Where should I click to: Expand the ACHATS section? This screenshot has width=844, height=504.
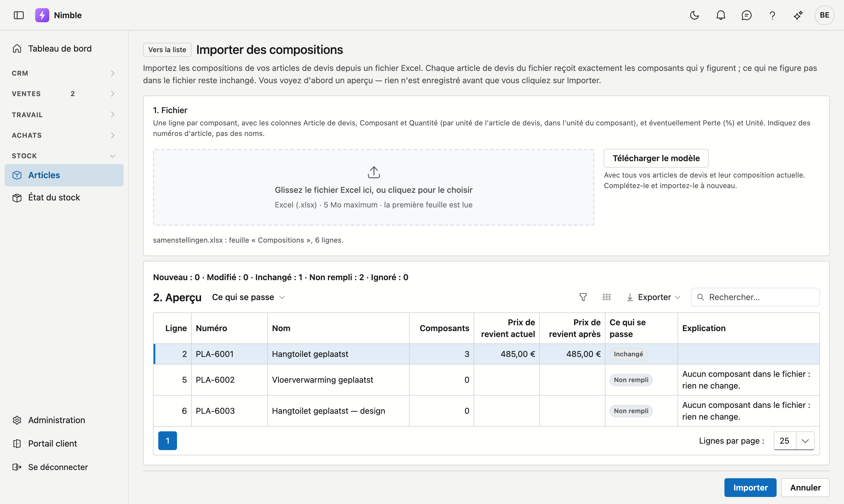[64, 135]
